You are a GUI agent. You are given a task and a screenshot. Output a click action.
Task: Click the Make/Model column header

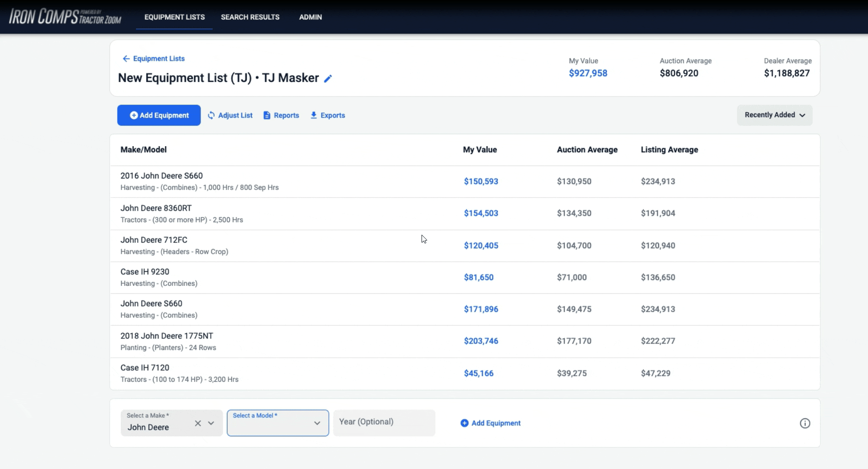point(143,149)
